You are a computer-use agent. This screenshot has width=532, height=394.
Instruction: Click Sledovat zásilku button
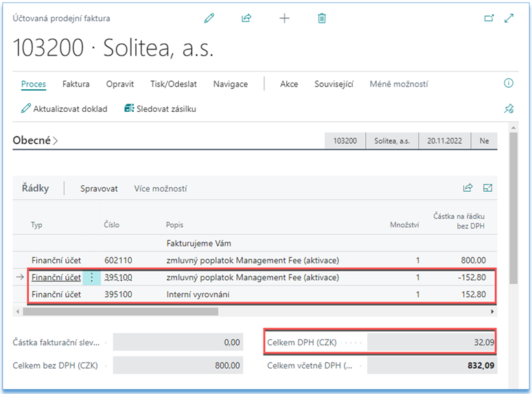tap(160, 108)
